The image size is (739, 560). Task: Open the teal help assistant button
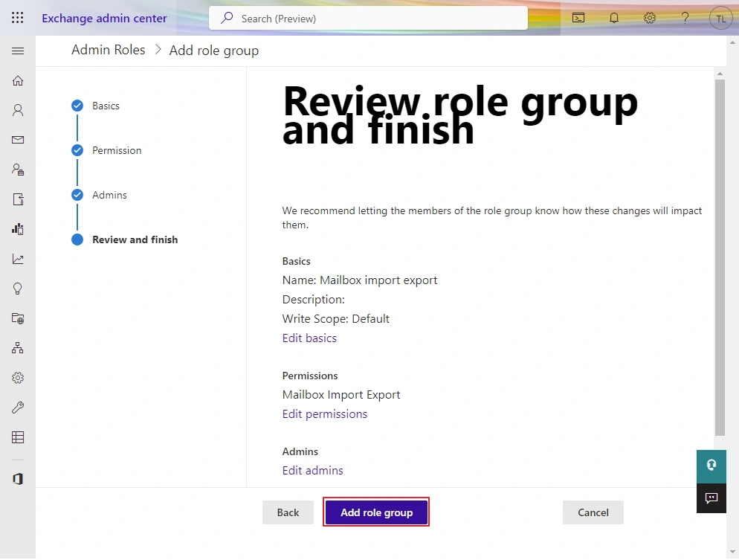coord(711,466)
